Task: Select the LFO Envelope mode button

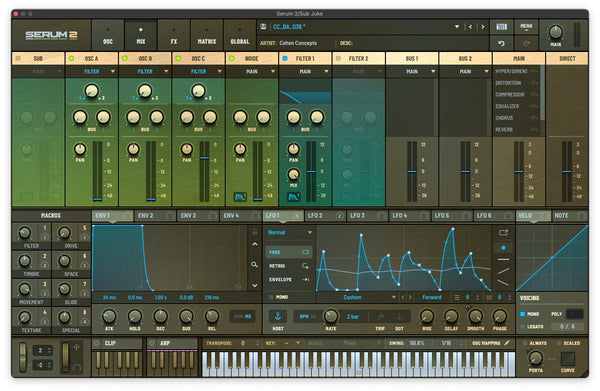Action: [x=289, y=279]
